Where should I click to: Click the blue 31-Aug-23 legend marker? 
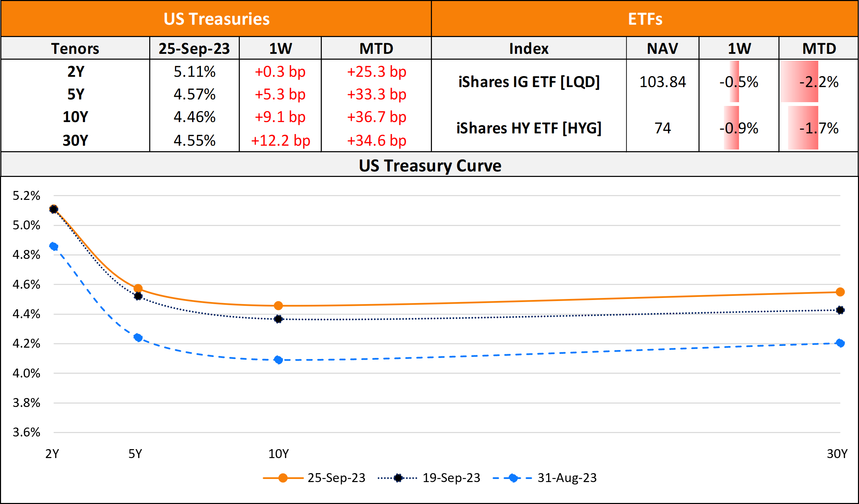513,478
